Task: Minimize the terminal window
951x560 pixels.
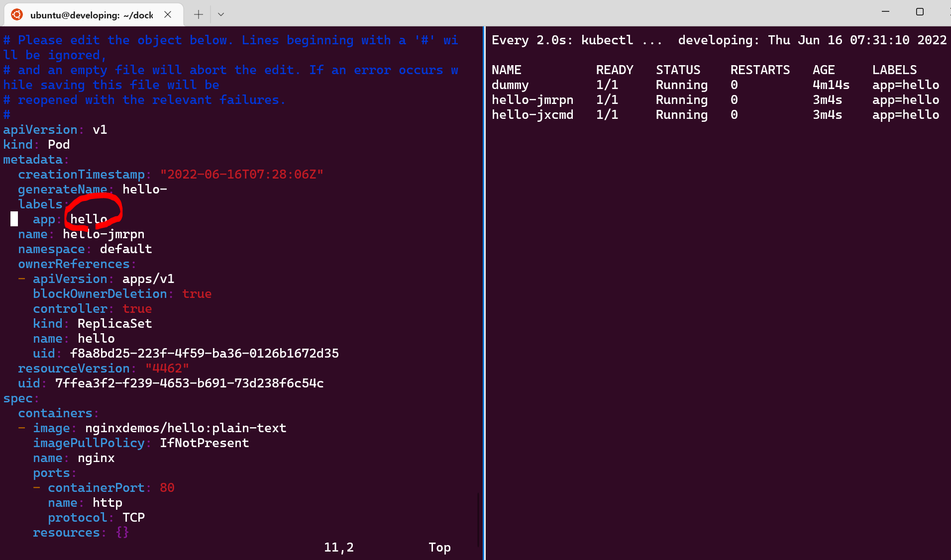Action: click(885, 11)
